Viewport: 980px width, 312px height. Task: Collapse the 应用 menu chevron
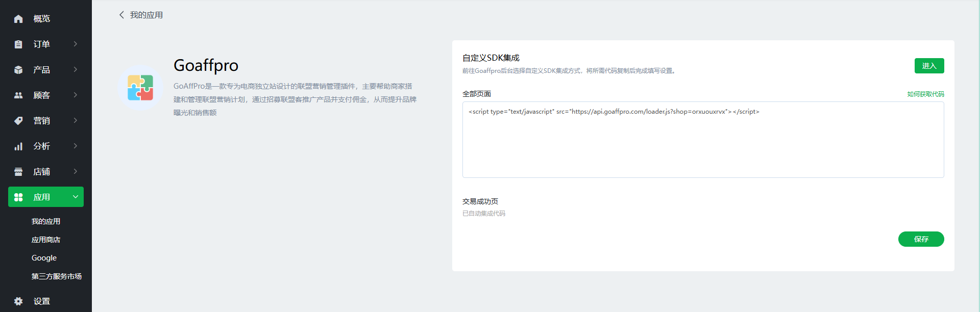[76, 197]
